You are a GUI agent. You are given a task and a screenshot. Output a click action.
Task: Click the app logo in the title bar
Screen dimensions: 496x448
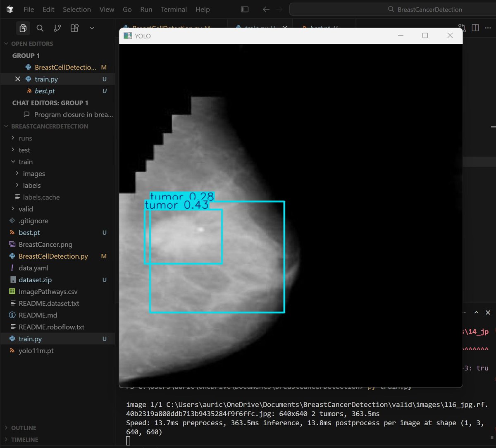coord(10,10)
